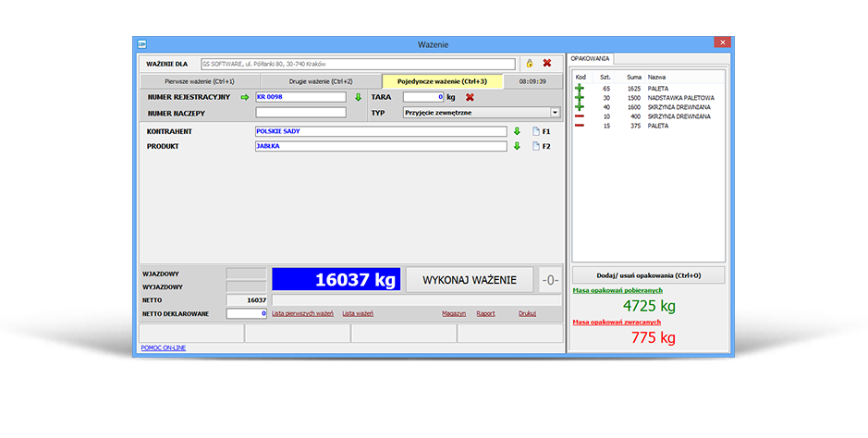The width and height of the screenshot is (868, 438).
Task: Click the red X next to the padlock
Action: pos(546,64)
